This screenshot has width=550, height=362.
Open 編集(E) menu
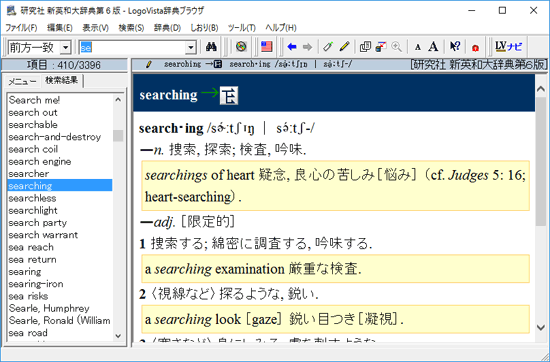pyautogui.click(x=60, y=28)
